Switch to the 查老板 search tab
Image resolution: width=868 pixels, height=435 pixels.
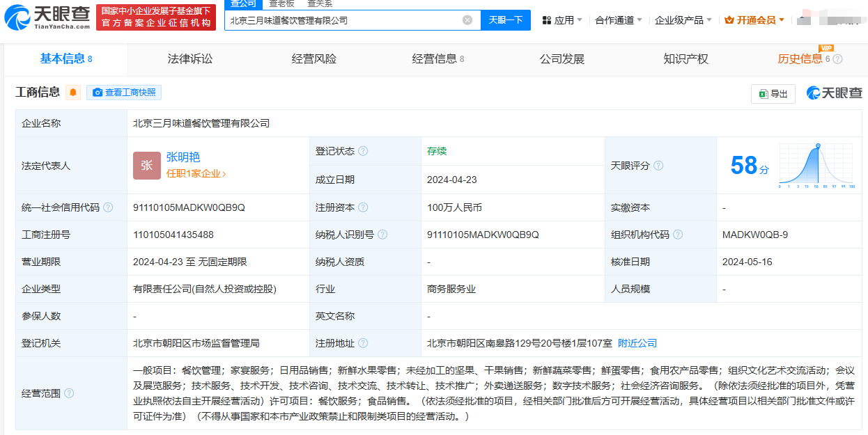point(282,3)
